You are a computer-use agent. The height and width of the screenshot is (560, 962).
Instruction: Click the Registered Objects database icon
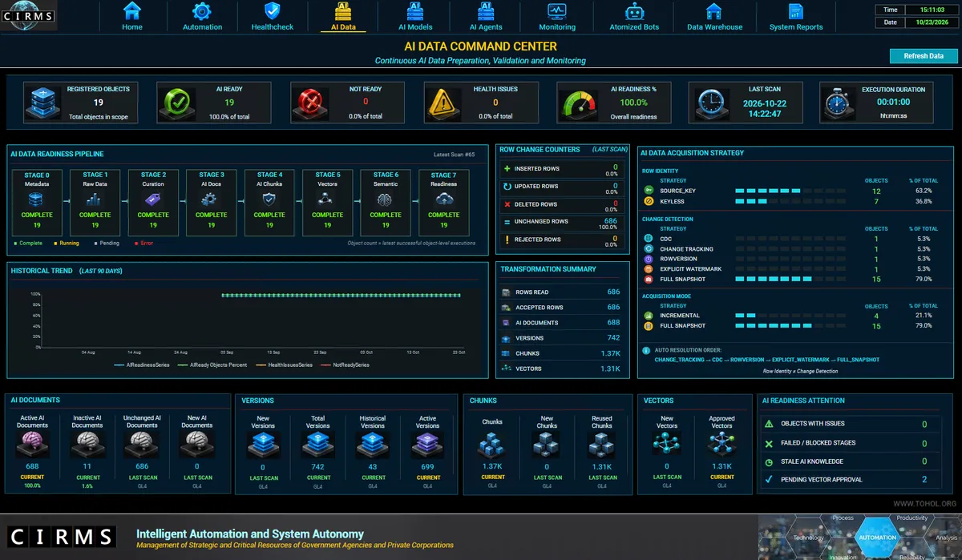(42, 103)
